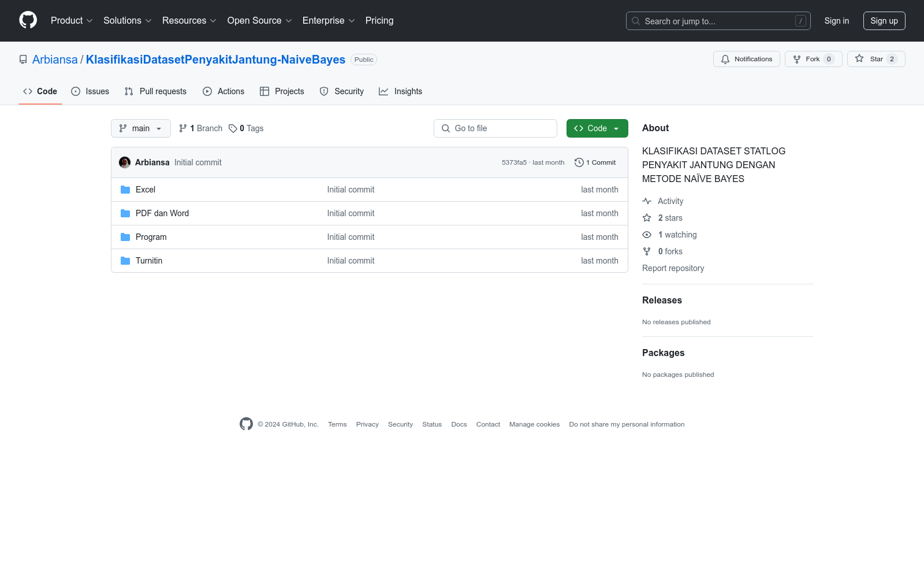
Task: Click the PDF dan Word folder icon
Action: (125, 213)
